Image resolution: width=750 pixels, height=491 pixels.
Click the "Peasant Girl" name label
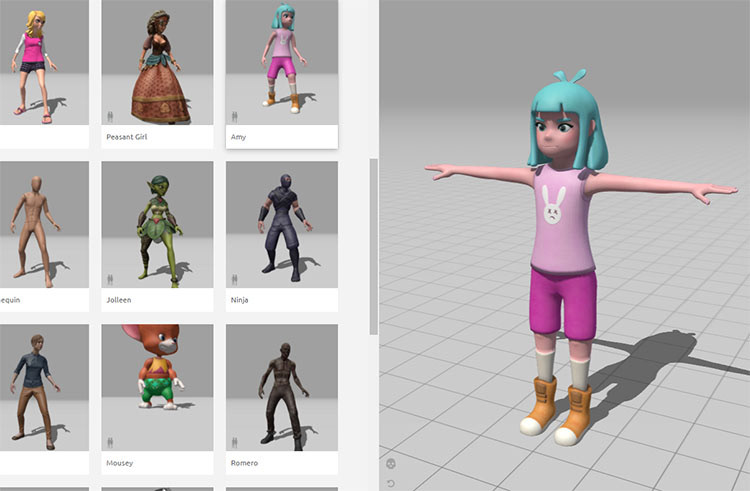click(127, 137)
